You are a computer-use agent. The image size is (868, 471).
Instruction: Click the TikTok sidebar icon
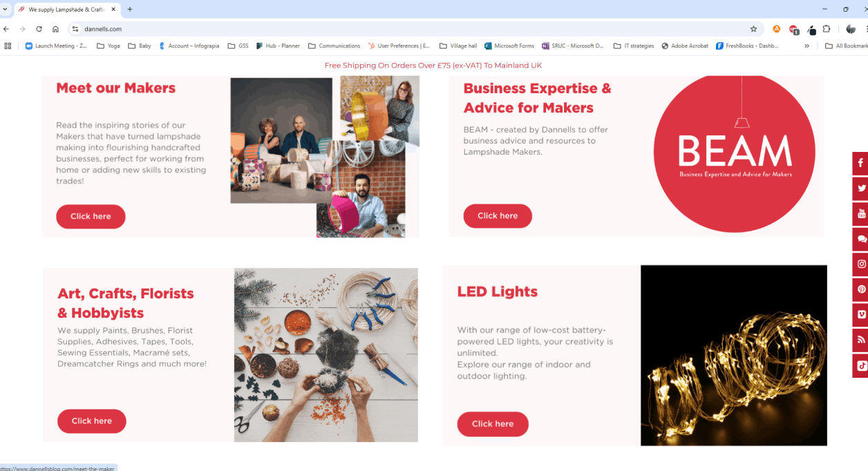point(861,366)
